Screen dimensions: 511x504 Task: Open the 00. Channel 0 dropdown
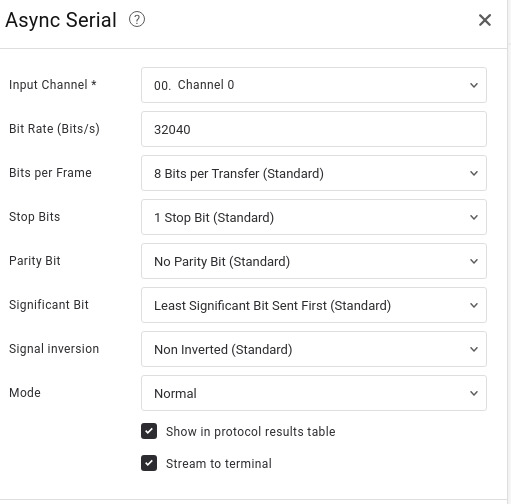coord(314,85)
